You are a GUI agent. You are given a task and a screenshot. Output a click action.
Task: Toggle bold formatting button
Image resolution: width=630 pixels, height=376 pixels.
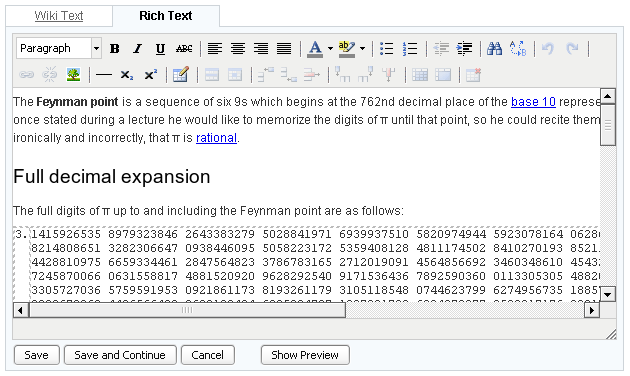point(115,49)
